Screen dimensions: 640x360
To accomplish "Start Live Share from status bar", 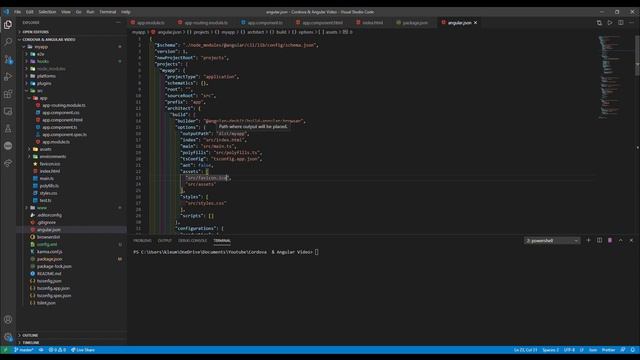I will [83, 350].
